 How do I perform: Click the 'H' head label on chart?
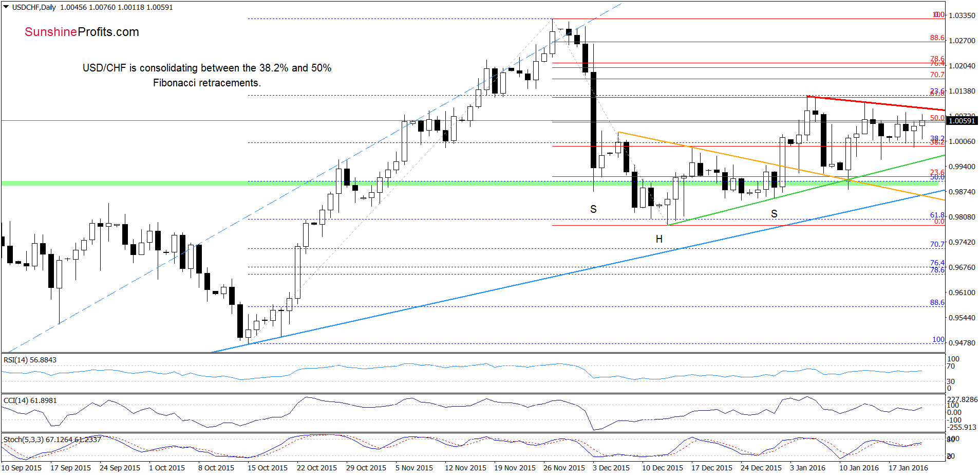[x=659, y=239]
